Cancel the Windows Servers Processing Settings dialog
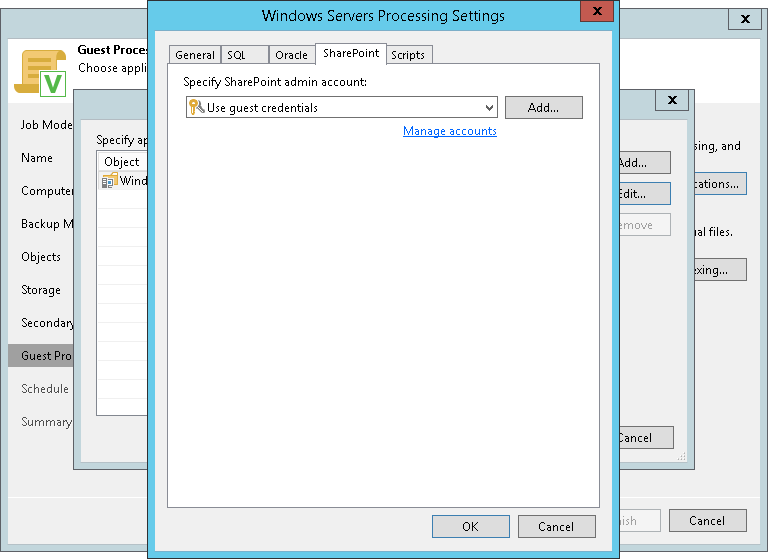Image resolution: width=768 pixels, height=559 pixels. [x=557, y=526]
